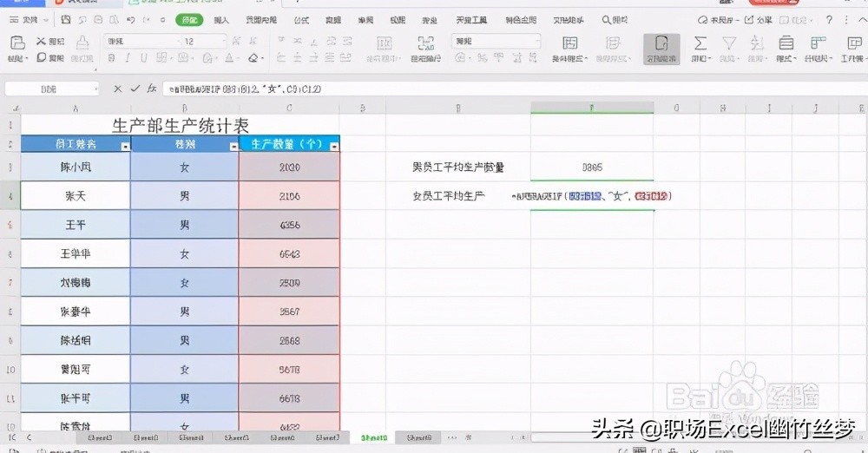Open the Name Box dropdown arrow

(96, 89)
